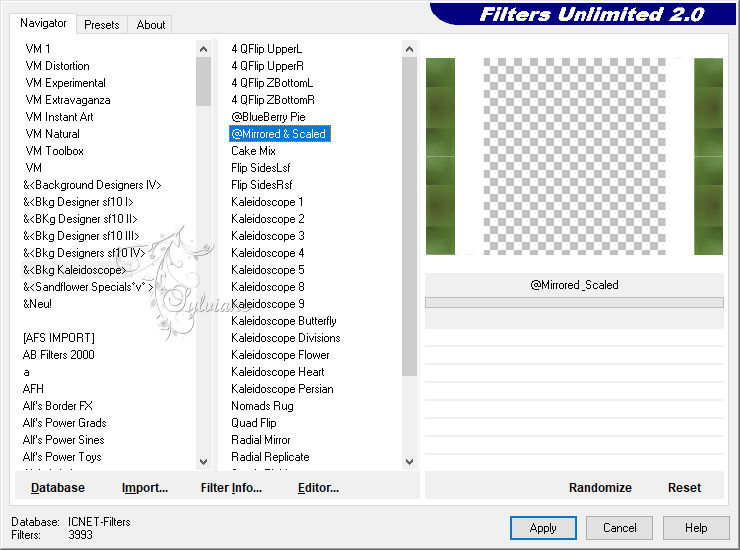This screenshot has width=740, height=550.
Task: Choose Kaleidoscope Heart filter
Action: 278,372
